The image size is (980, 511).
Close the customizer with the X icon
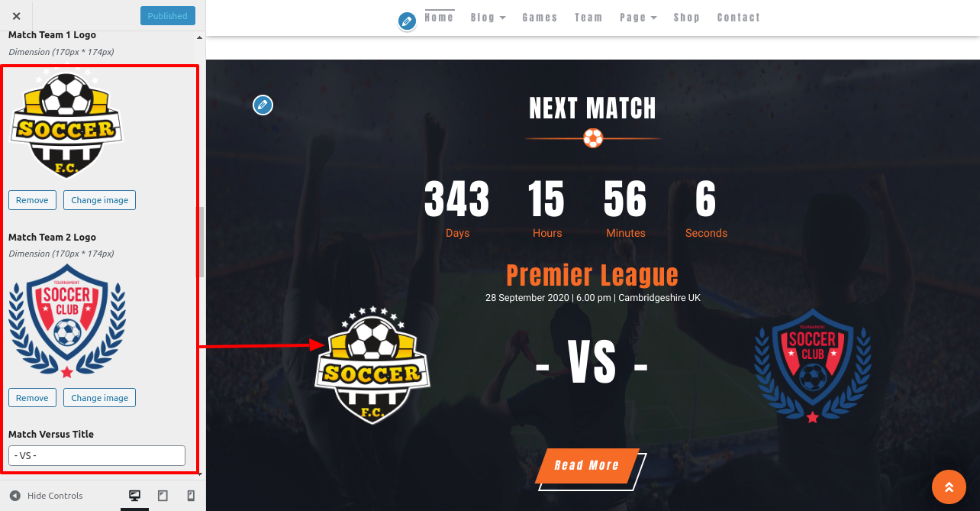[17, 16]
